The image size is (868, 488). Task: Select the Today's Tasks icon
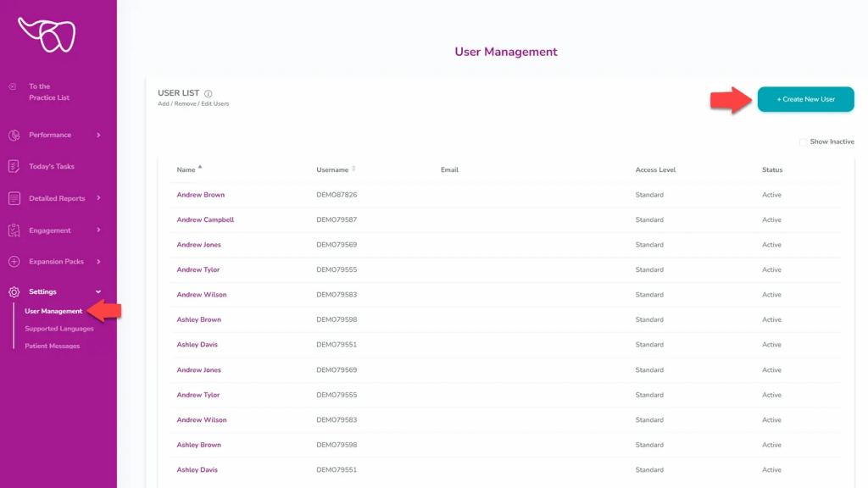12,166
